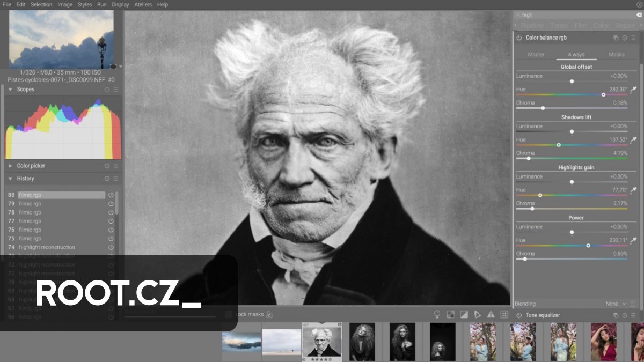The height and width of the screenshot is (362, 644).
Task: Open the Blending dropdown set to None
Action: coord(612,304)
